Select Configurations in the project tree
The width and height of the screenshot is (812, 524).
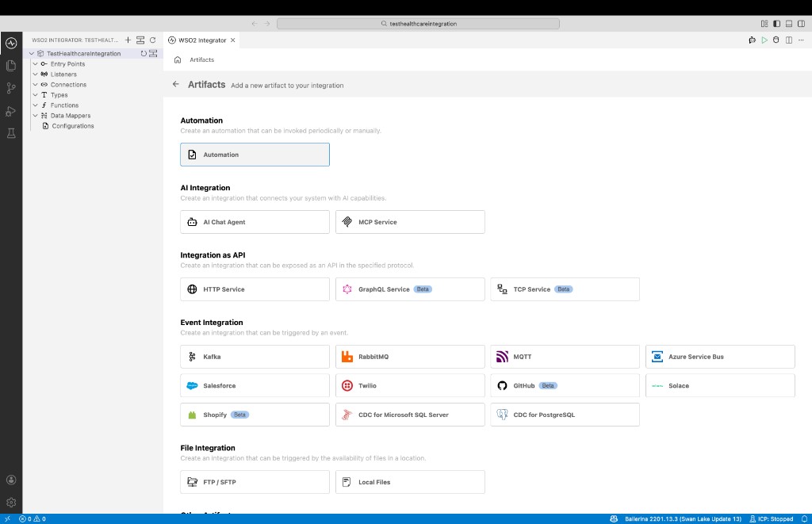click(72, 126)
